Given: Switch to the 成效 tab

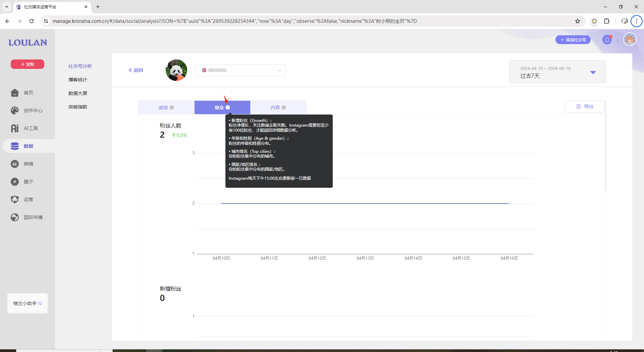Looking at the screenshot, I should [x=163, y=107].
